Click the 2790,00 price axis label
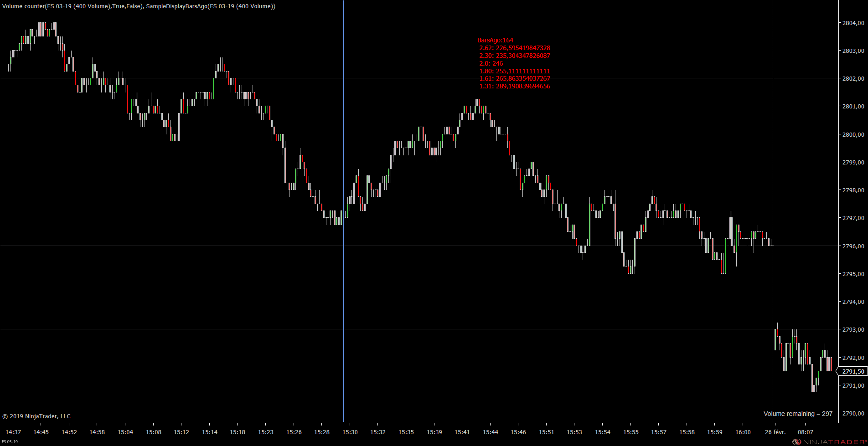Screen dimensions: 868x446 coord(853,413)
